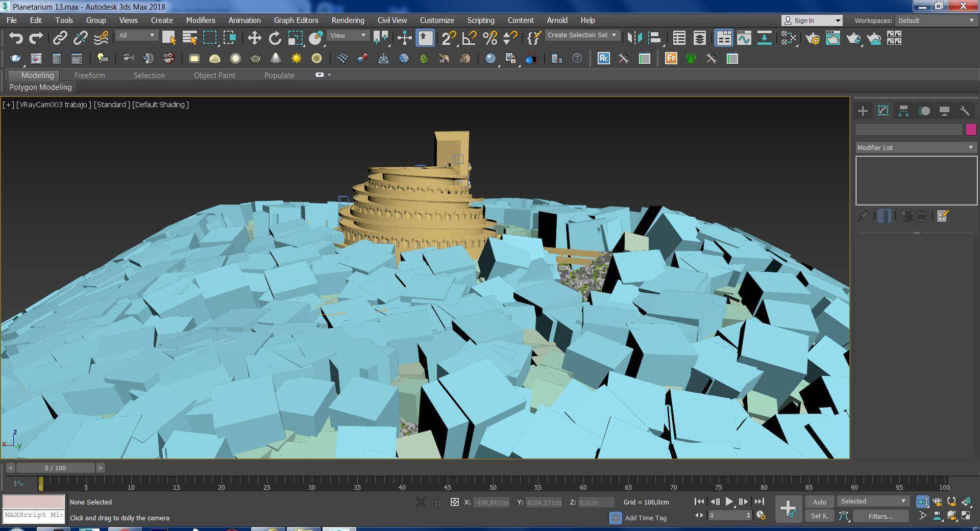
Task: Open the Modify panel tab icon
Action: pyautogui.click(x=883, y=111)
